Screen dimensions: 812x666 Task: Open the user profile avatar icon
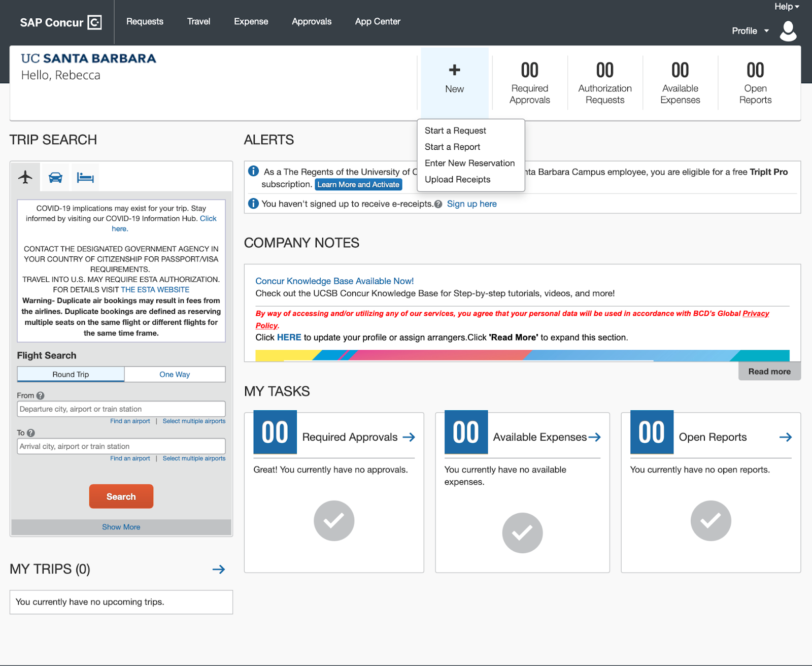point(788,31)
